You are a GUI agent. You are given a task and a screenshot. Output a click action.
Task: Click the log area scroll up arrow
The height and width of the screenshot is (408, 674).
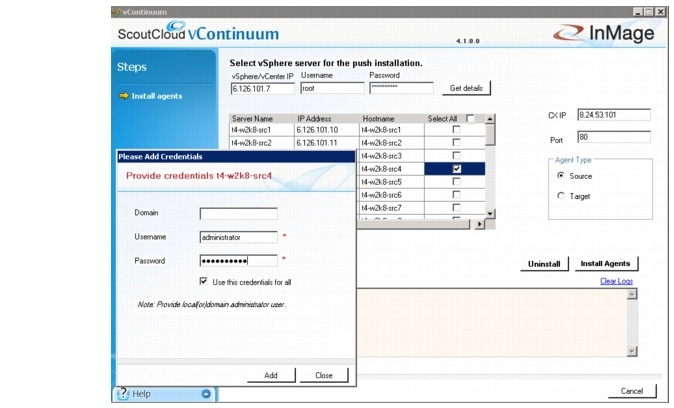(x=632, y=294)
